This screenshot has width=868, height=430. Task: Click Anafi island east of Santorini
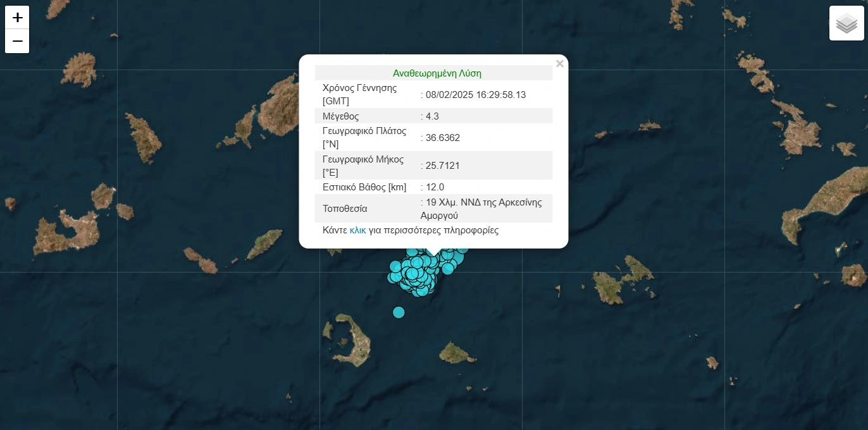click(457, 352)
